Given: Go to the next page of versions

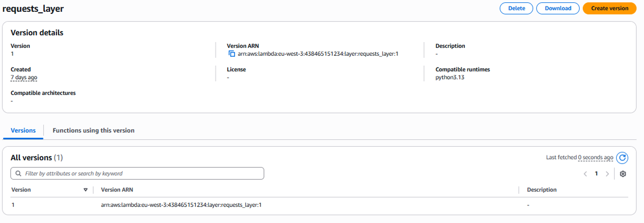Looking at the screenshot, I should (607, 174).
